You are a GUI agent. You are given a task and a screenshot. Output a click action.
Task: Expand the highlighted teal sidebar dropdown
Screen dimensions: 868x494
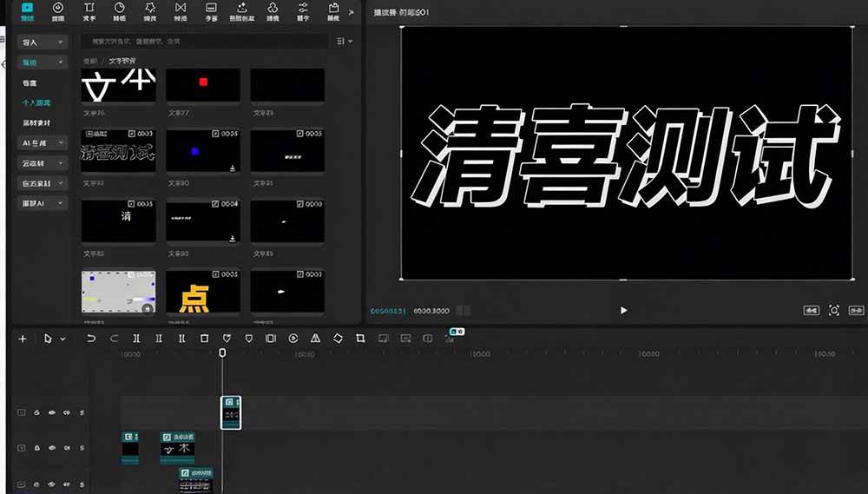pyautogui.click(x=43, y=63)
